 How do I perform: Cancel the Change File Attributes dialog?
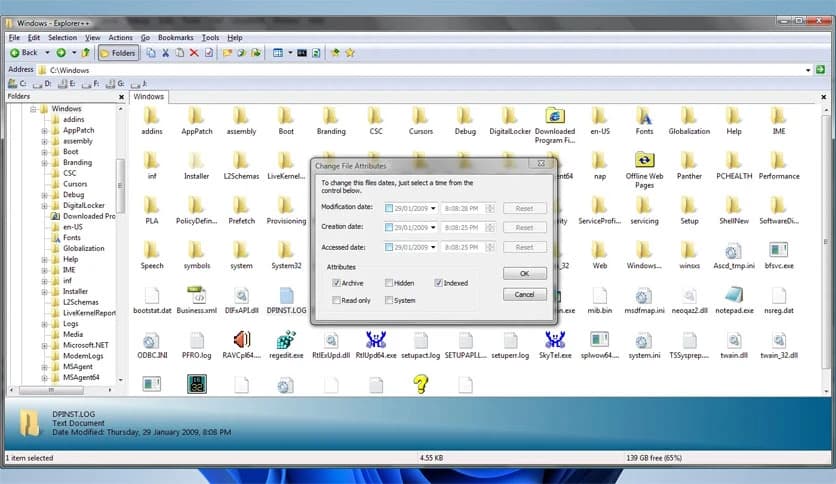(x=525, y=294)
